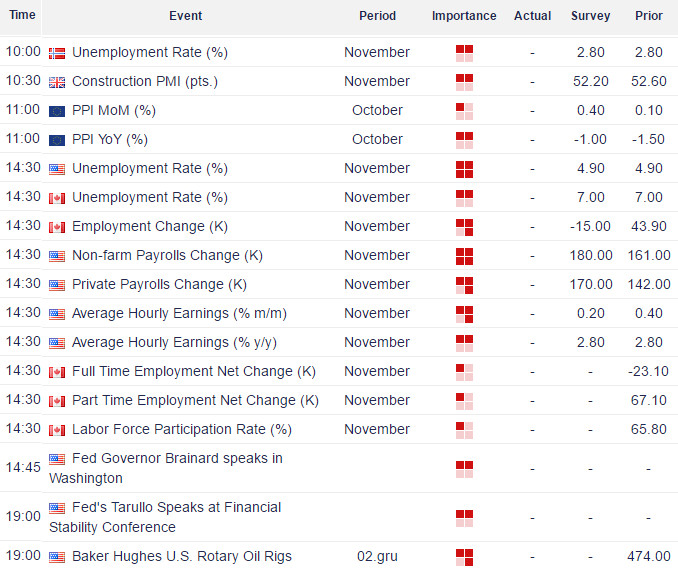Click EU flag beside PPI MoM

click(x=57, y=110)
